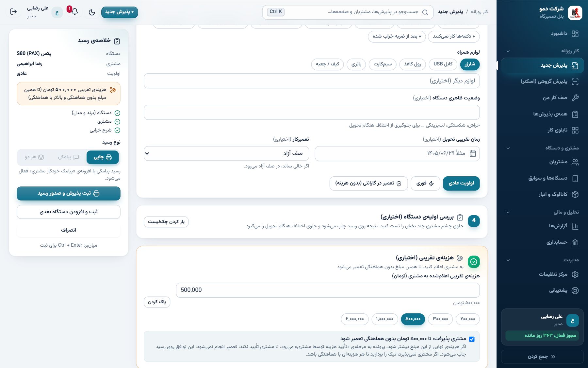The image size is (588, 368).
Task: Collapse the مشتری و دستگاه sidebar section
Action: pos(508,148)
